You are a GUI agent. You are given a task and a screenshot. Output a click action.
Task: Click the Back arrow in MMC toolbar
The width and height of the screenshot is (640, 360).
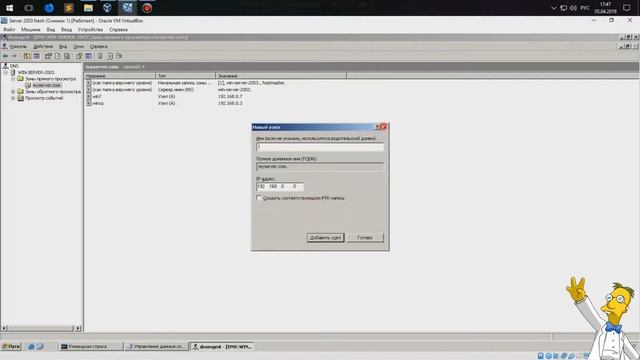[x=5, y=56]
